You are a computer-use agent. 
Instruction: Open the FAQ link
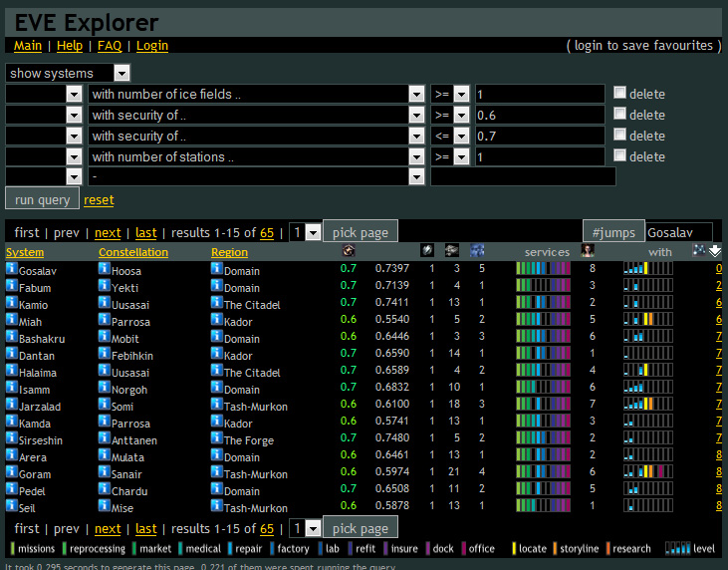110,46
